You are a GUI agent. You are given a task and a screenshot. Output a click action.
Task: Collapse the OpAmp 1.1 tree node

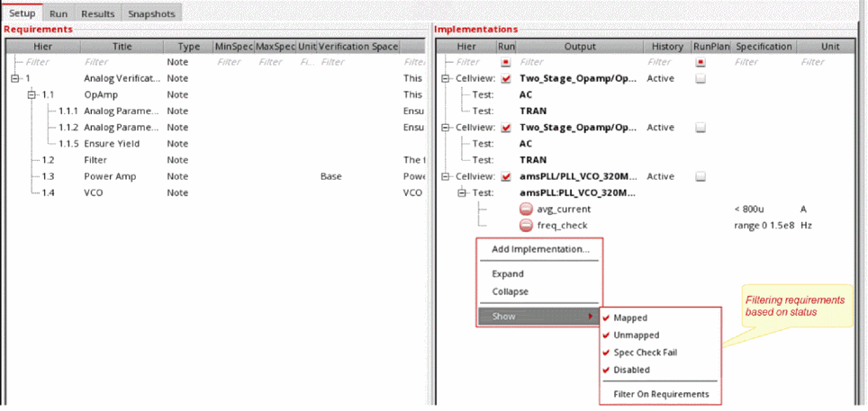[30, 94]
